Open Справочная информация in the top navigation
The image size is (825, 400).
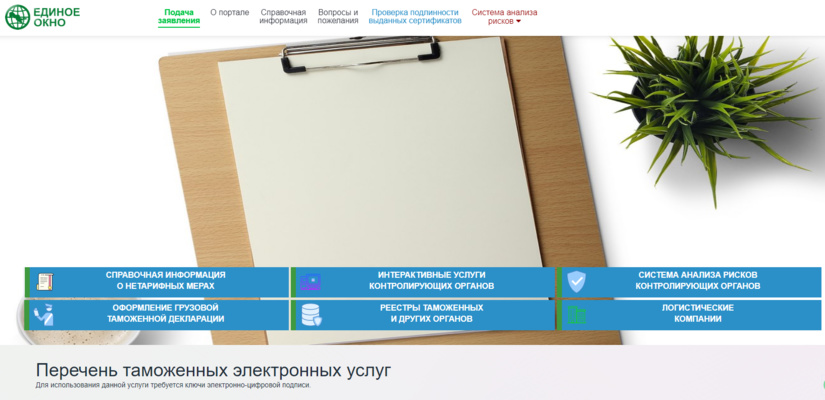[283, 16]
